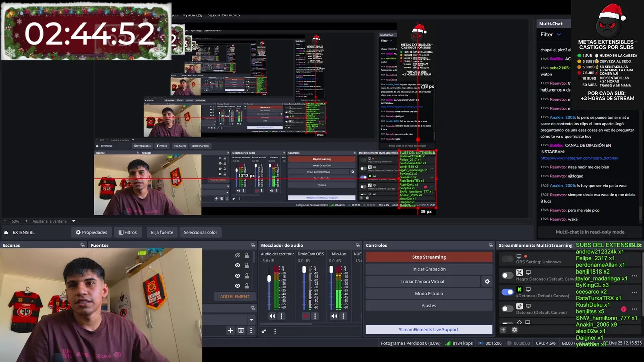Zoom in preview with plus icon
The height and width of the screenshot is (362, 644).
(26, 221)
